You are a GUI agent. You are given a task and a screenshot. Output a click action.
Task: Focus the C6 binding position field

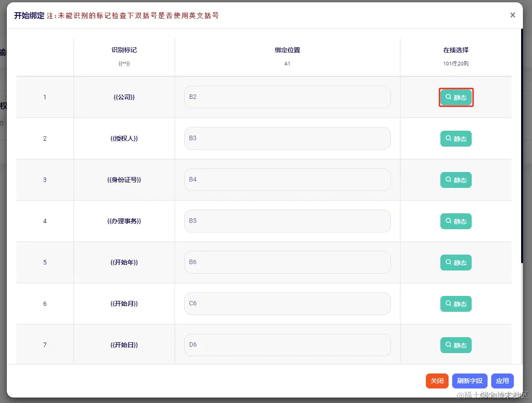pos(288,304)
